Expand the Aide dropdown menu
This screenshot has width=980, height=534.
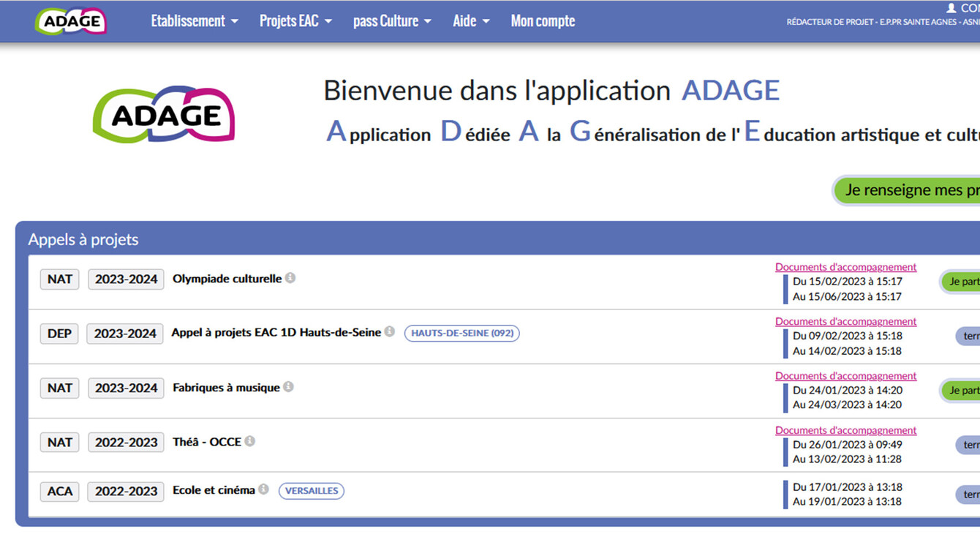tap(471, 21)
